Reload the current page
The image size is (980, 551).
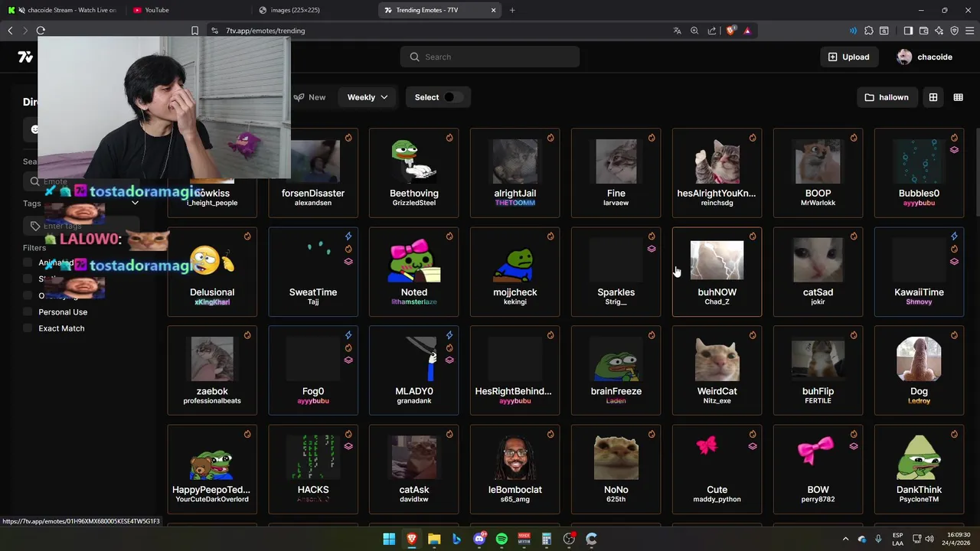[x=41, y=31]
